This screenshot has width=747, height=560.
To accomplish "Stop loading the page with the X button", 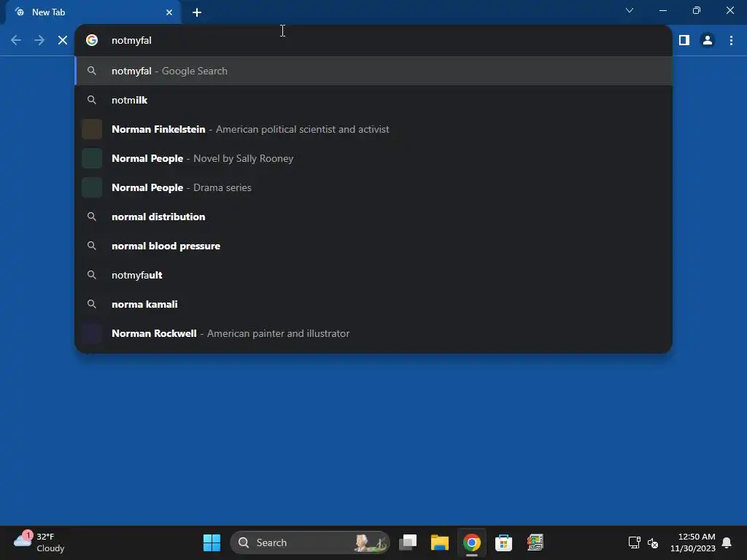I will click(63, 41).
